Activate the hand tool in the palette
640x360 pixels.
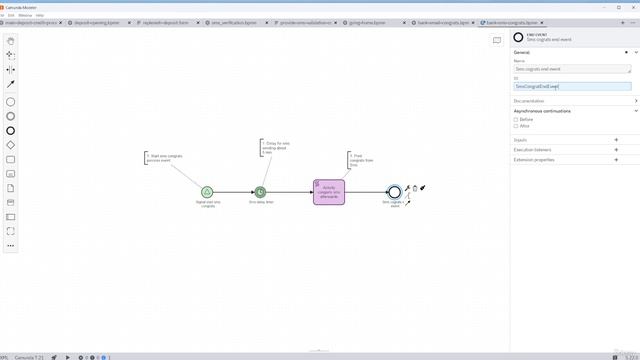coord(11,41)
